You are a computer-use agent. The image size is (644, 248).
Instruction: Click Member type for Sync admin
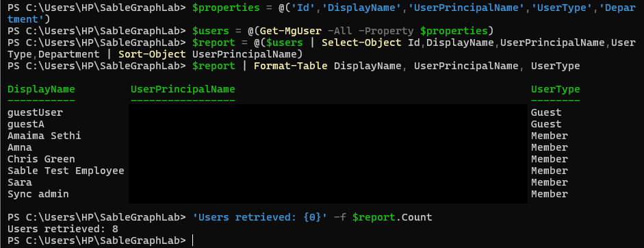pos(549,194)
